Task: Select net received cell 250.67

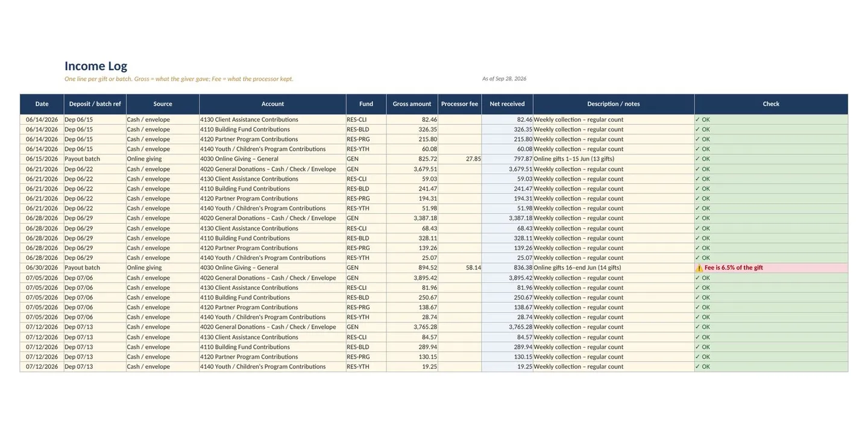Action: tap(507, 297)
